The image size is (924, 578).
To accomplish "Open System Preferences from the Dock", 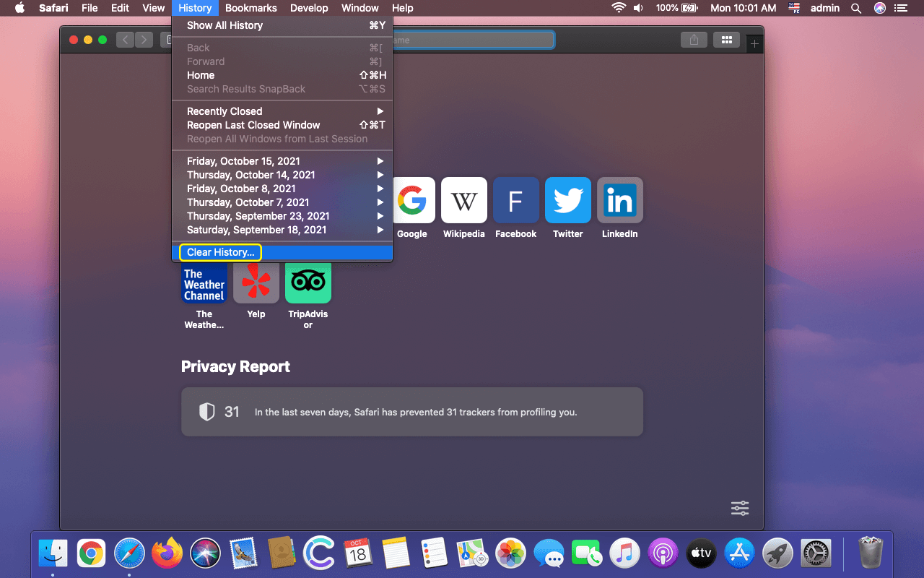I will pos(816,554).
